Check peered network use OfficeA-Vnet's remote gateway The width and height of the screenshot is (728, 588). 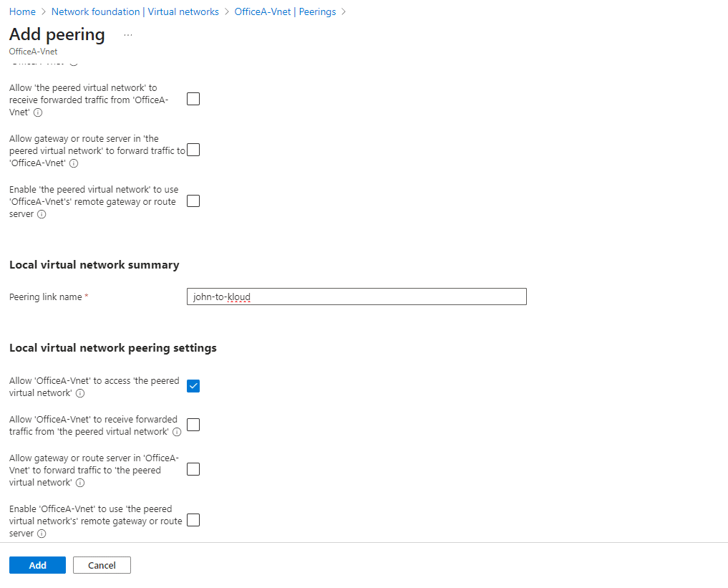click(193, 201)
